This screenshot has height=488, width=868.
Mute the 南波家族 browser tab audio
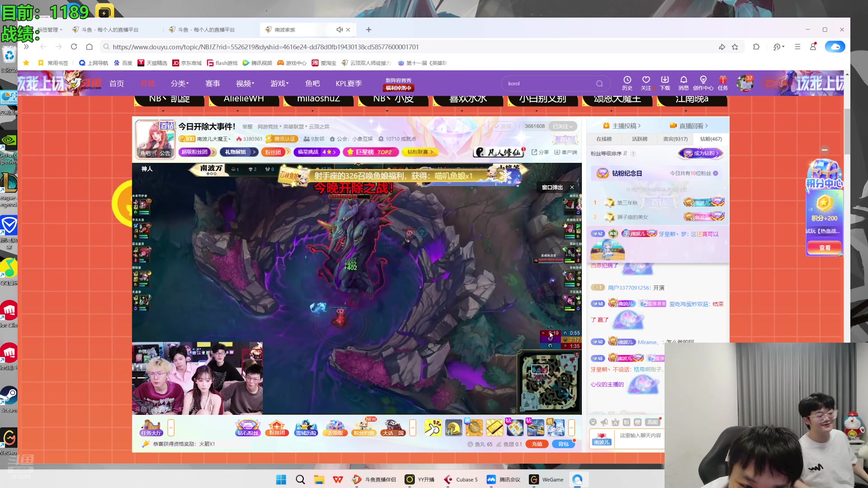[x=340, y=30]
